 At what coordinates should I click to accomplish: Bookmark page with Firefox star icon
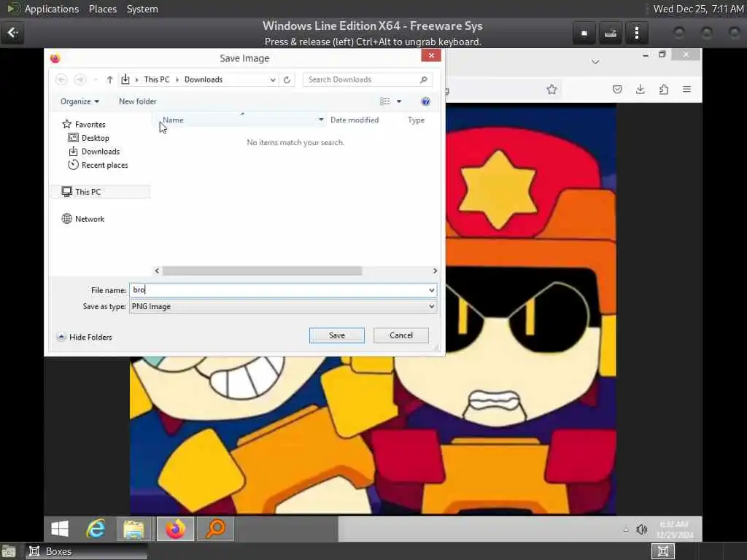click(551, 90)
